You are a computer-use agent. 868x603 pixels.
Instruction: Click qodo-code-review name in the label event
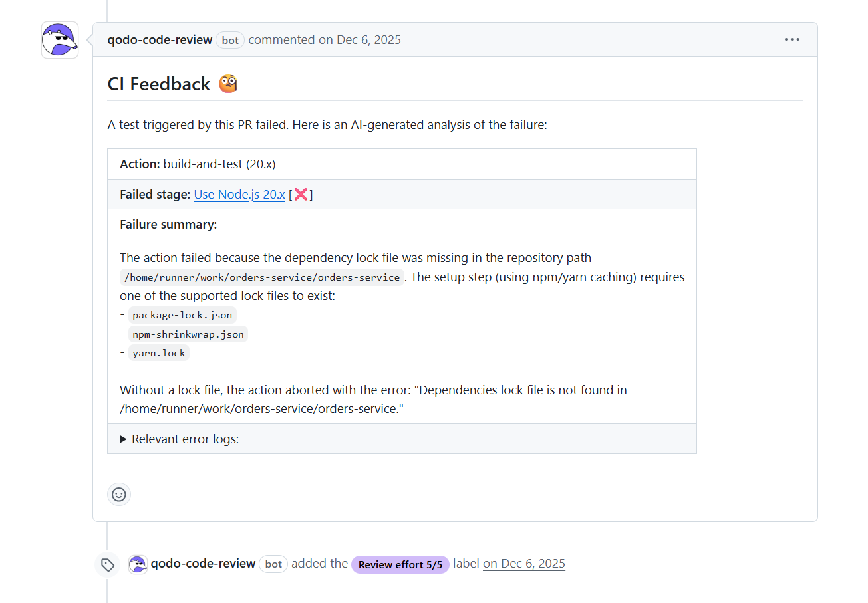click(x=203, y=564)
